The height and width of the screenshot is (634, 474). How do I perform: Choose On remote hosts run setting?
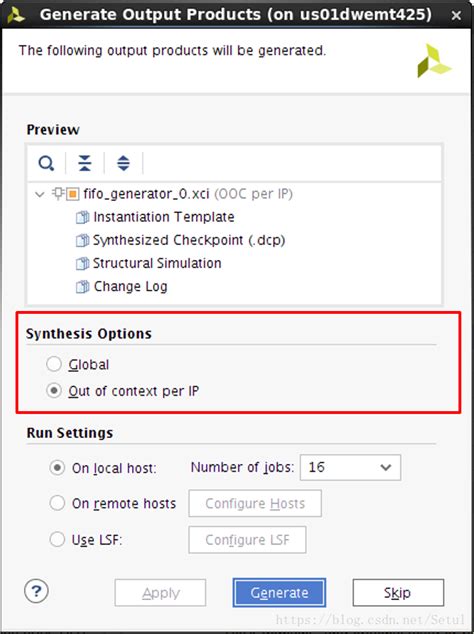57,503
